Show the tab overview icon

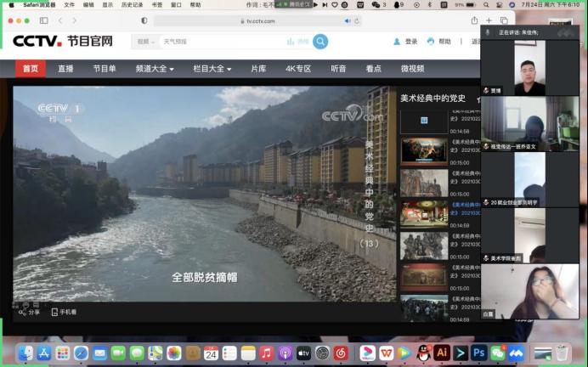pyautogui.click(x=504, y=20)
